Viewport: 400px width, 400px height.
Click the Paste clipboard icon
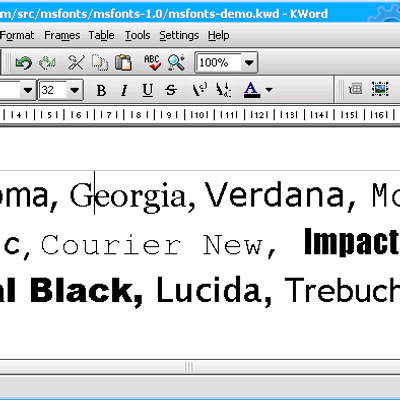click(123, 62)
